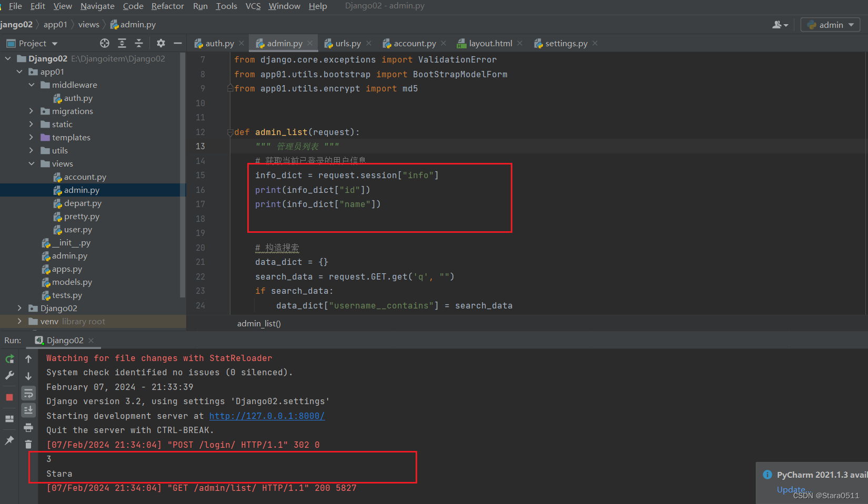Open run configuration wrench settings
868x504 pixels.
point(9,375)
